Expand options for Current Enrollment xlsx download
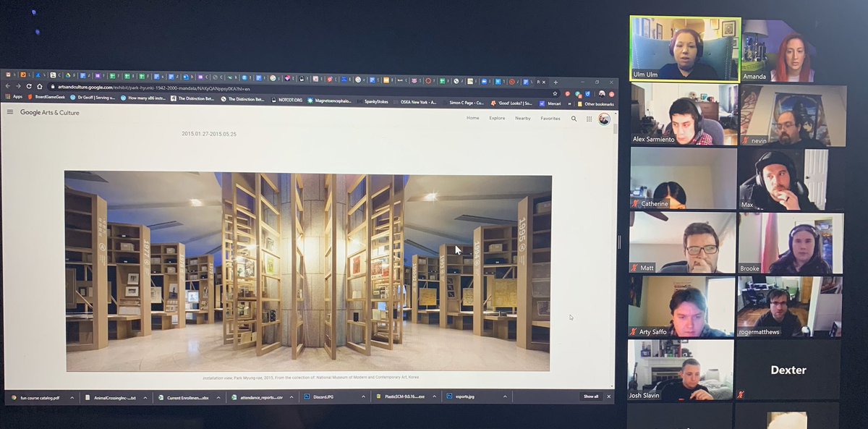 [217, 397]
